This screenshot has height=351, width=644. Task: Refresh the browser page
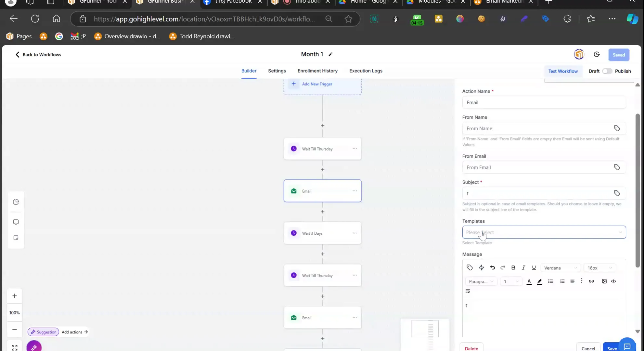click(35, 19)
